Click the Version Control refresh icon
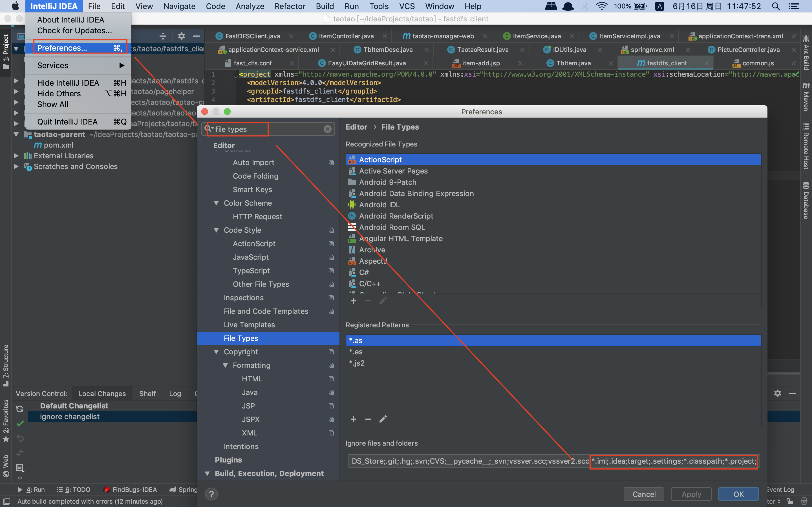This screenshot has width=812, height=507. 20,409
